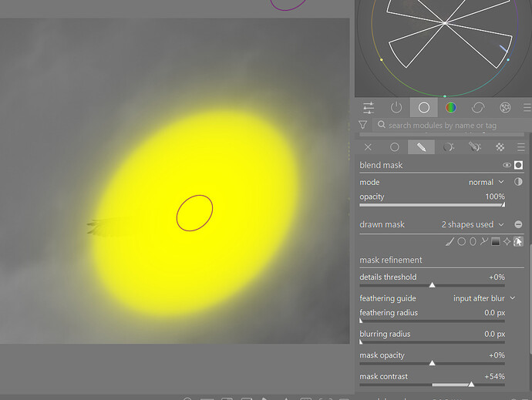This screenshot has width=532, height=400.
Task: Show active modules via power icon tab
Action: pos(396,108)
